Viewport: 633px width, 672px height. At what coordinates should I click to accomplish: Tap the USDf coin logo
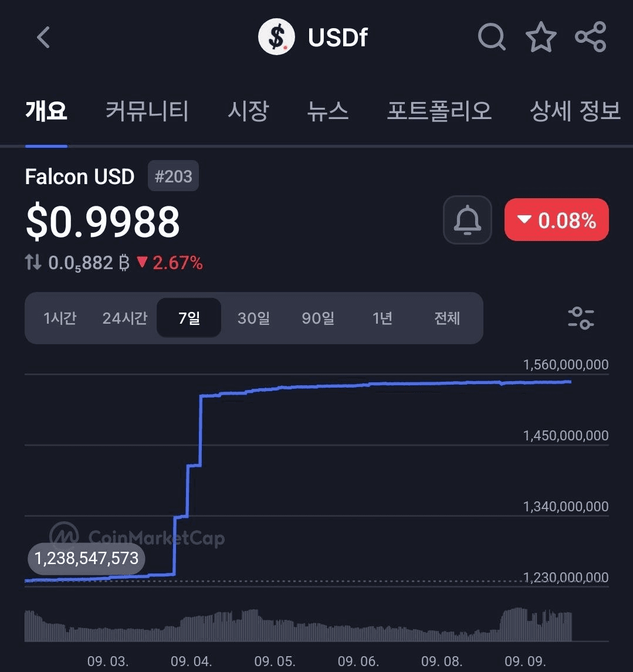(277, 37)
